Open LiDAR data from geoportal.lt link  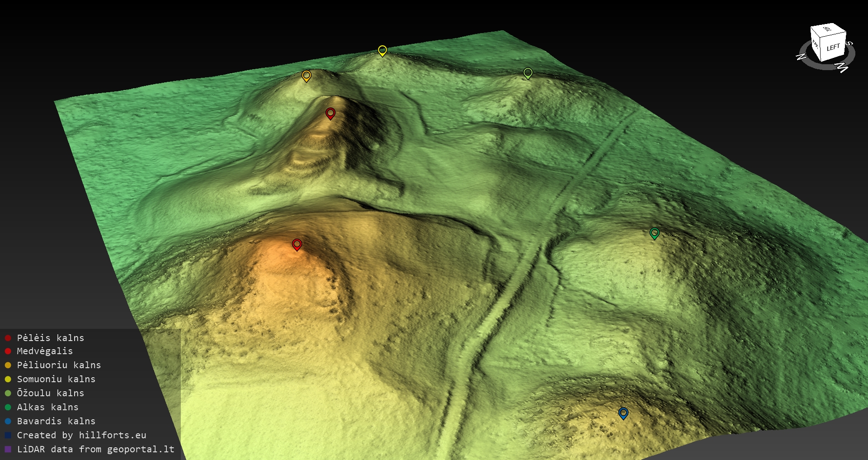(x=95, y=449)
